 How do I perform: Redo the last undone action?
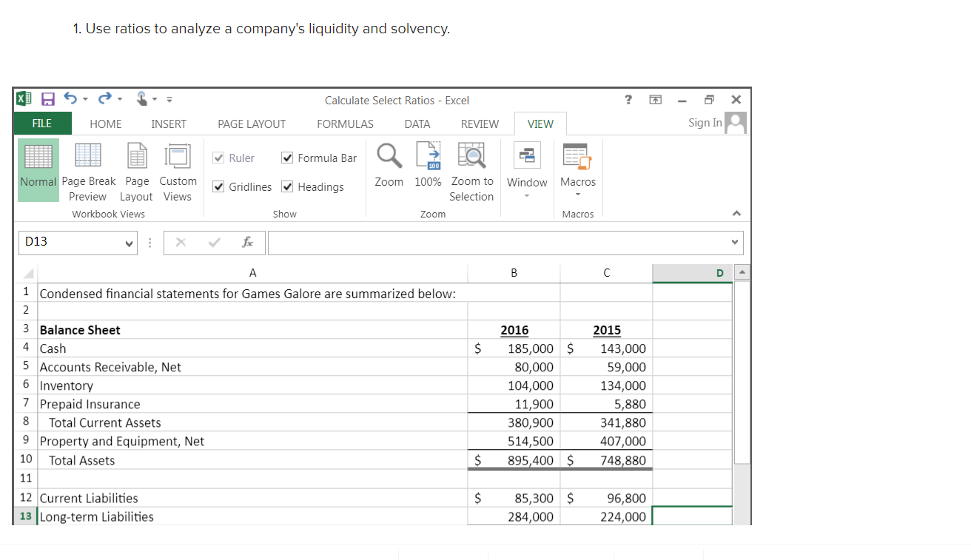(104, 100)
